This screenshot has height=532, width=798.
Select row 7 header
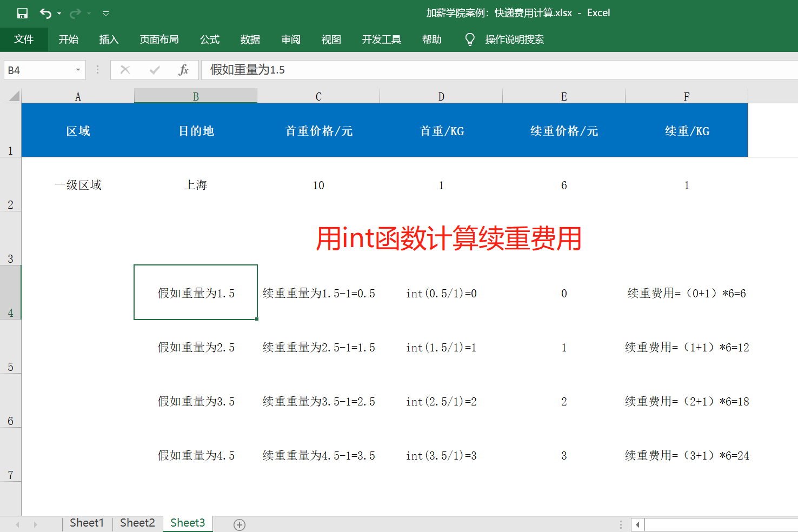tap(10, 455)
